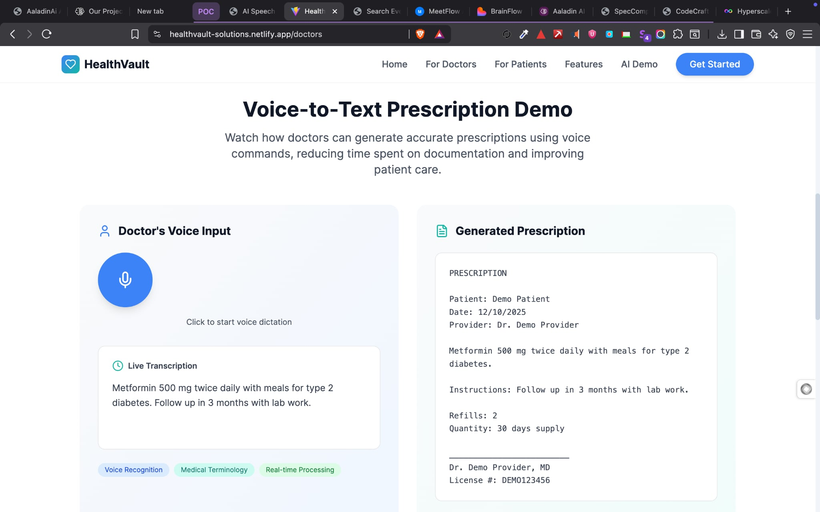
Task: Click the Get Started button
Action: pyautogui.click(x=714, y=64)
